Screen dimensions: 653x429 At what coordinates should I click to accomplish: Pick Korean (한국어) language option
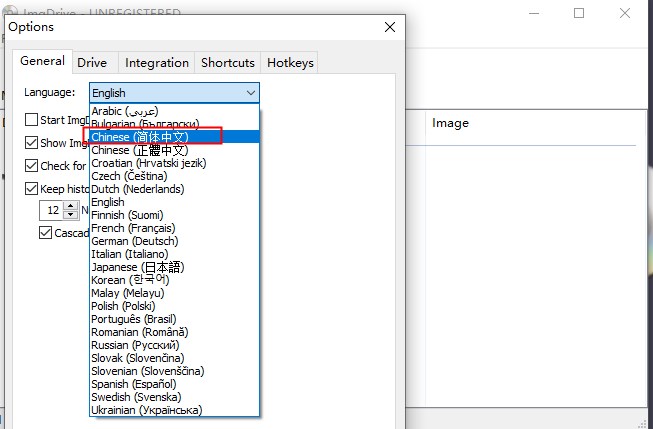[x=134, y=280]
